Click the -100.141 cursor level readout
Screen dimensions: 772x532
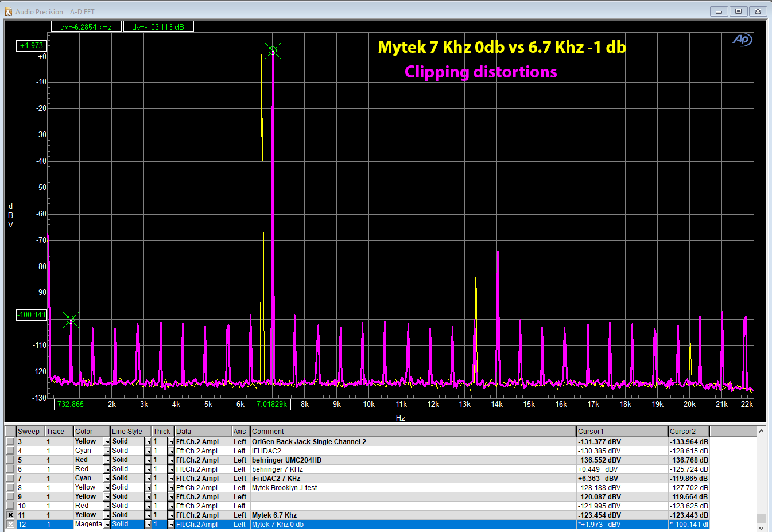32,314
